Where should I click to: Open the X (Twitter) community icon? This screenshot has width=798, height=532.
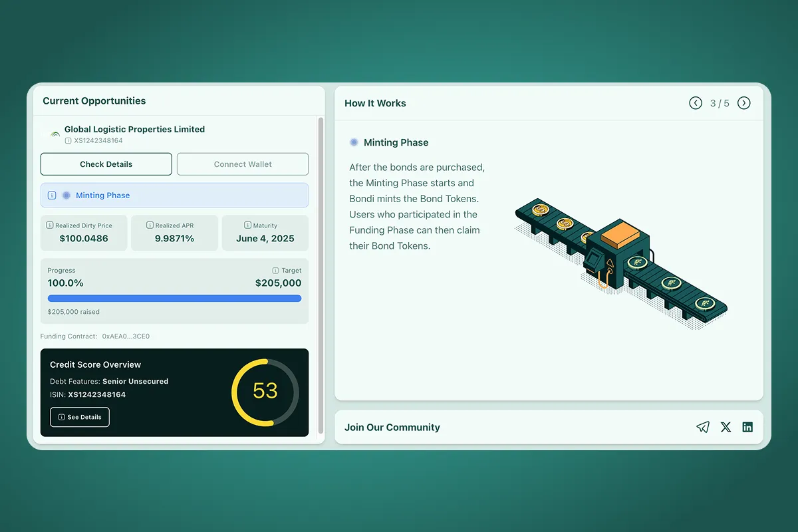tap(726, 427)
